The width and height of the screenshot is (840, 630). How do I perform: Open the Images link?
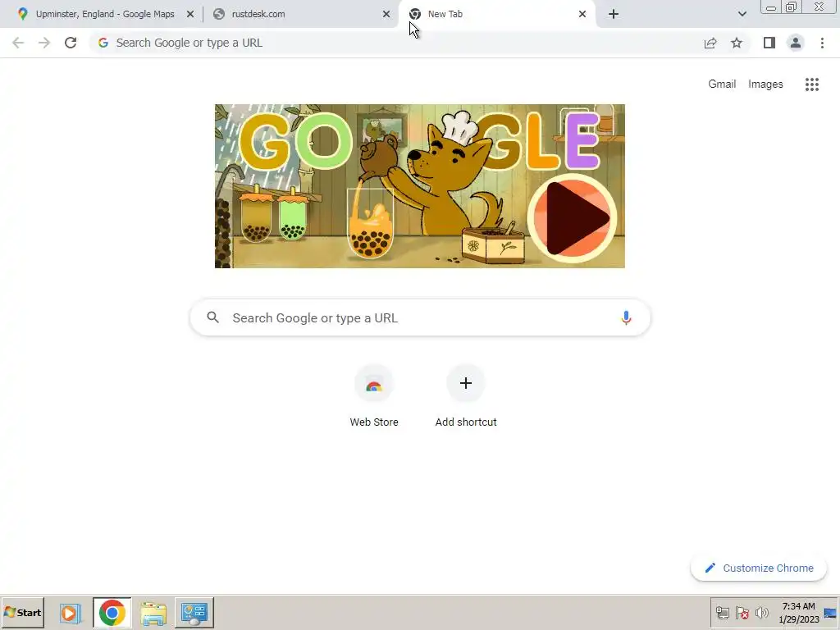(x=765, y=84)
